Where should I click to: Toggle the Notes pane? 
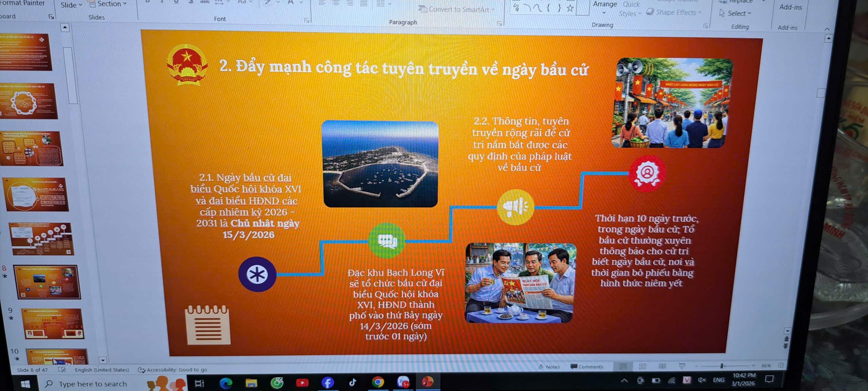(x=549, y=367)
